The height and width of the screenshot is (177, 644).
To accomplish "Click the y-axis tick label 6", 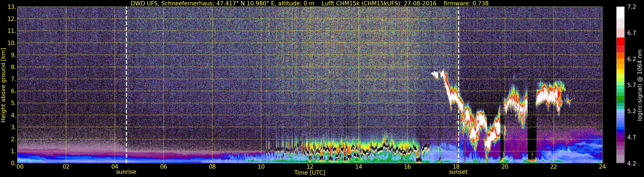I will coord(13,91).
